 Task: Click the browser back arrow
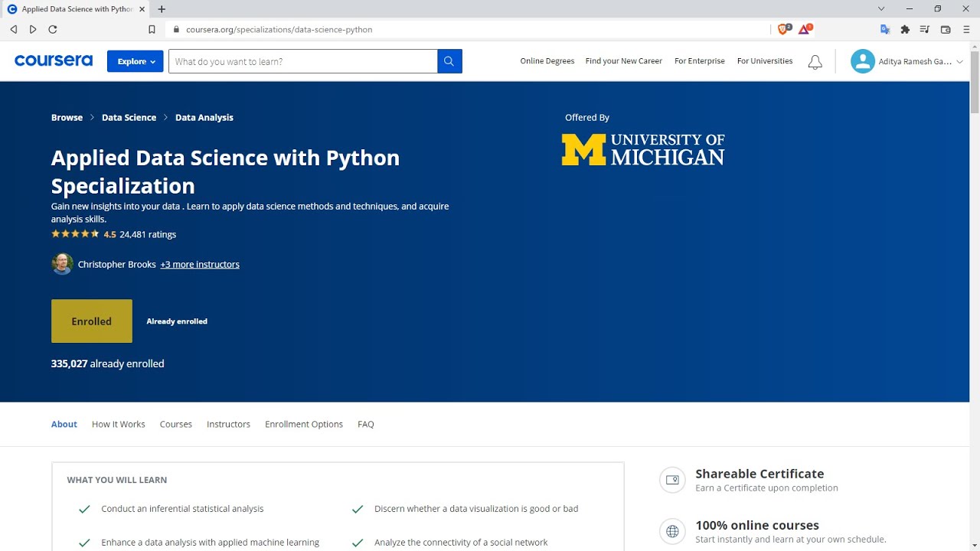(14, 29)
